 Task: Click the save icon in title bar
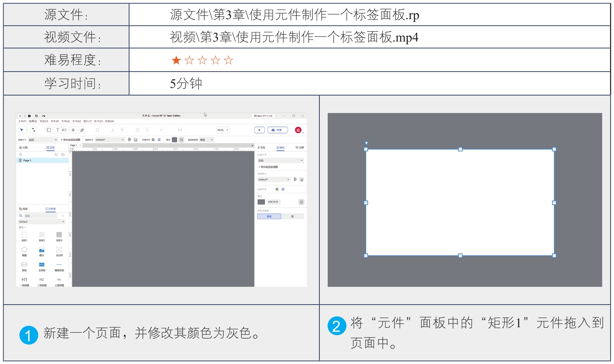29,116
